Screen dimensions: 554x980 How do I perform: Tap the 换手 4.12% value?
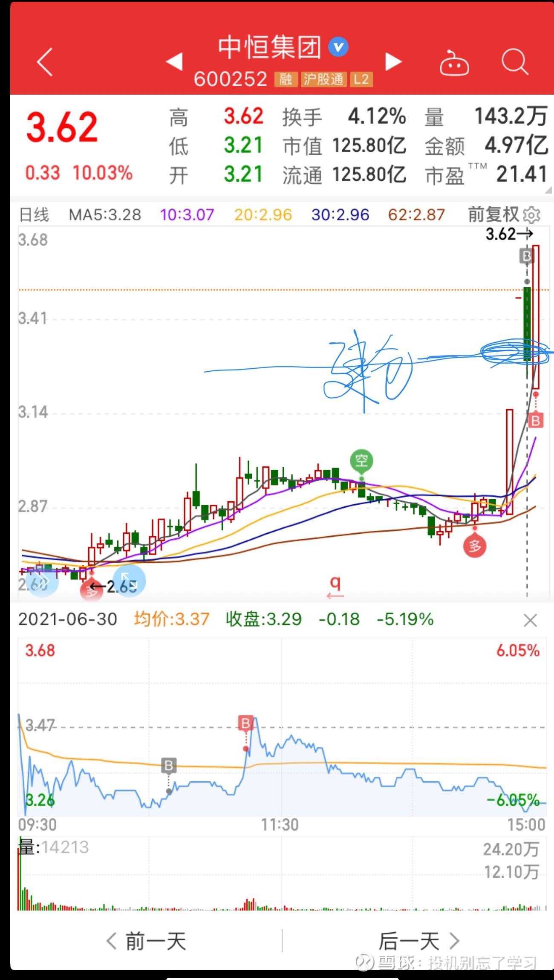(x=377, y=117)
